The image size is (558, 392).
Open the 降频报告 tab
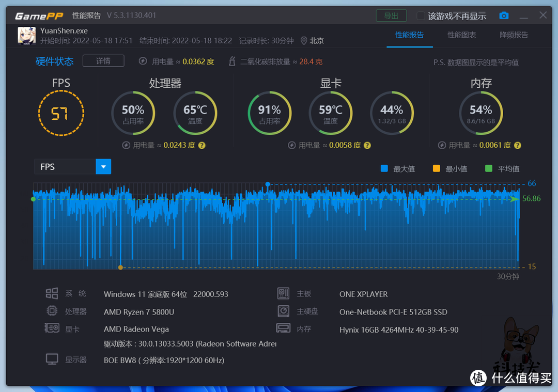coord(514,35)
